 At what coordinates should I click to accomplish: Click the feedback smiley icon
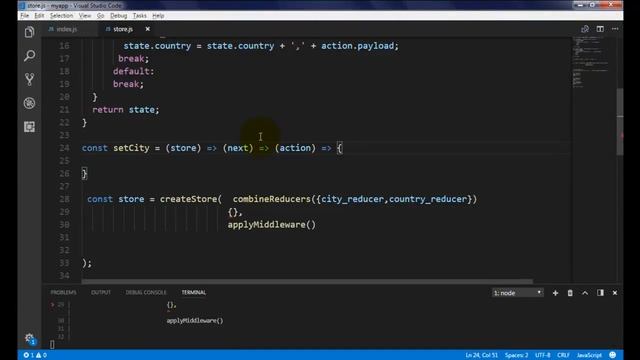613,355
